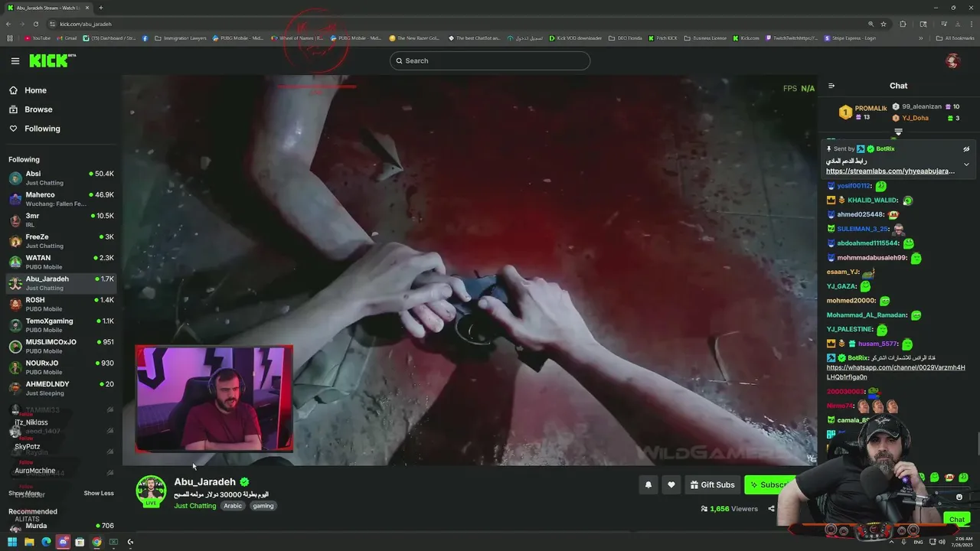Viewport: 980px width, 551px height.
Task: Open TemoXgaming's channel
Action: [61, 325]
